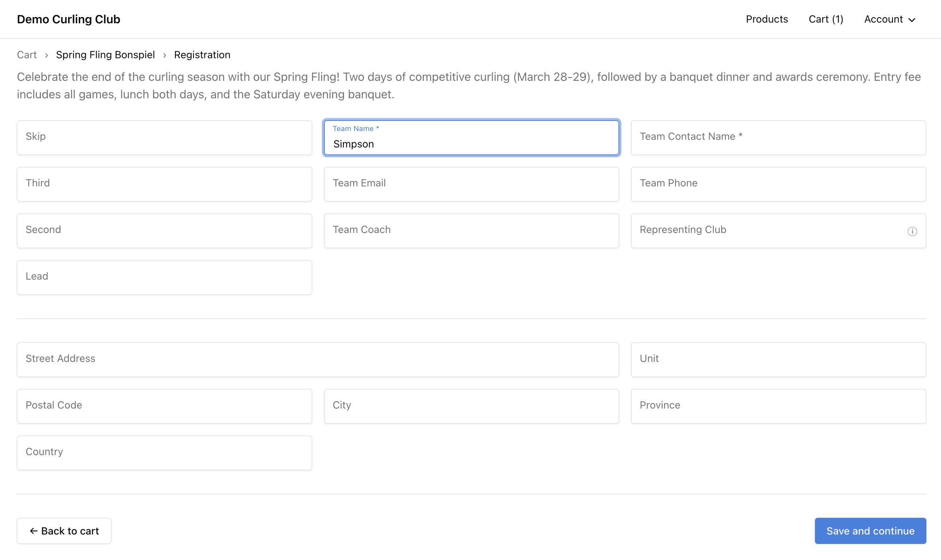Click the Team Name field showing Simpson
This screenshot has width=941, height=560.
471,144
